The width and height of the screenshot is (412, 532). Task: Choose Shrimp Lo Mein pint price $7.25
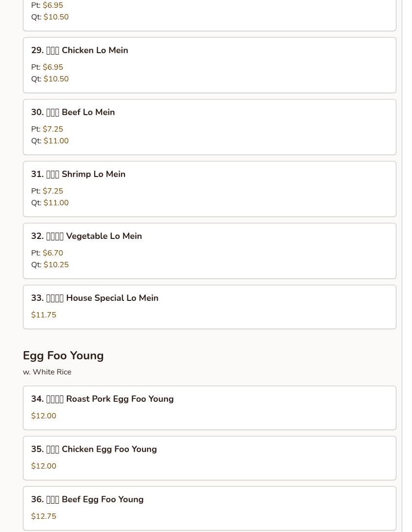point(53,191)
